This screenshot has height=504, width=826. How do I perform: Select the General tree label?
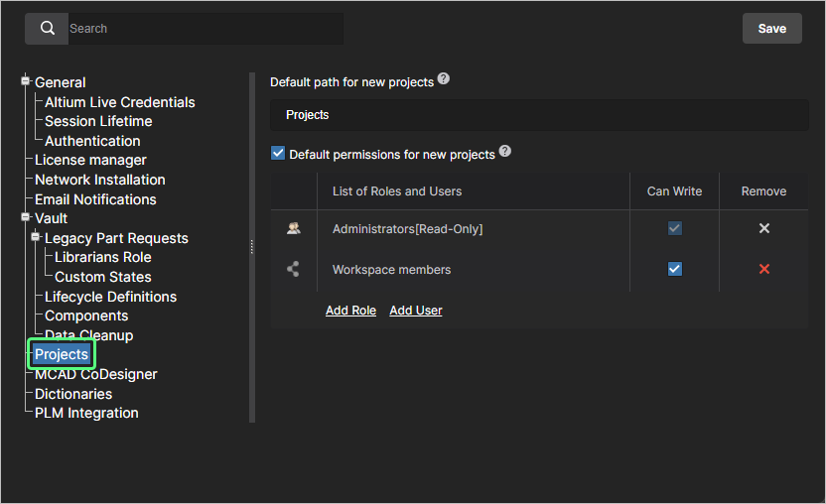pos(60,82)
